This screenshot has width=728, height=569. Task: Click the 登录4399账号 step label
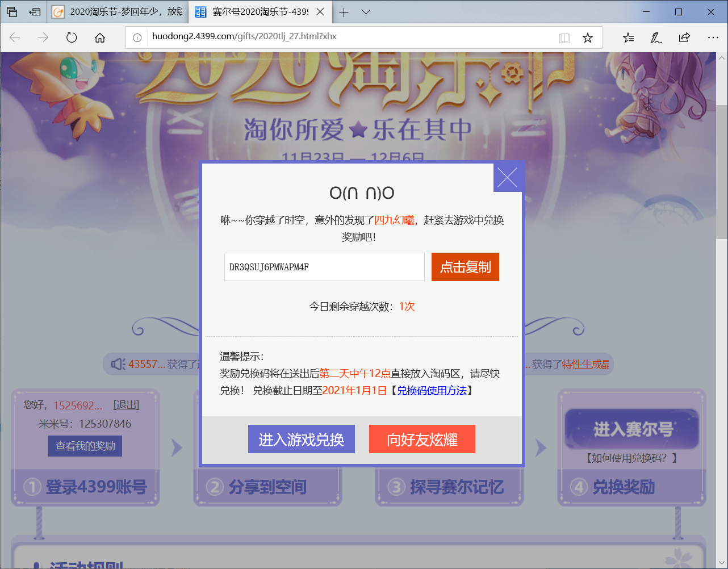point(96,487)
